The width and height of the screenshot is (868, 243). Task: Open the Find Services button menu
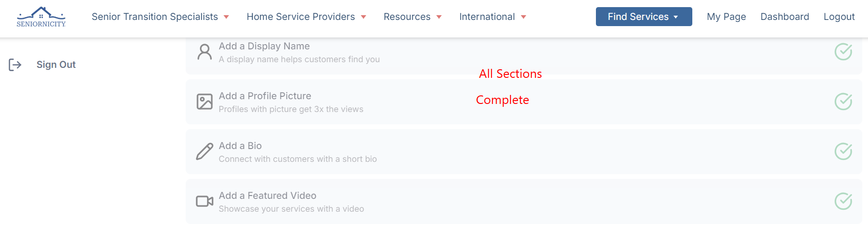(643, 17)
